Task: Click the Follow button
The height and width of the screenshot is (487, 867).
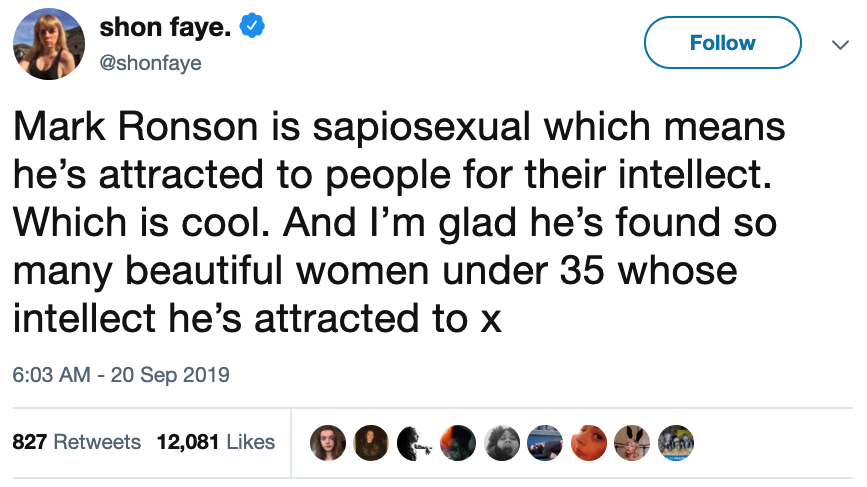Action: [x=722, y=43]
